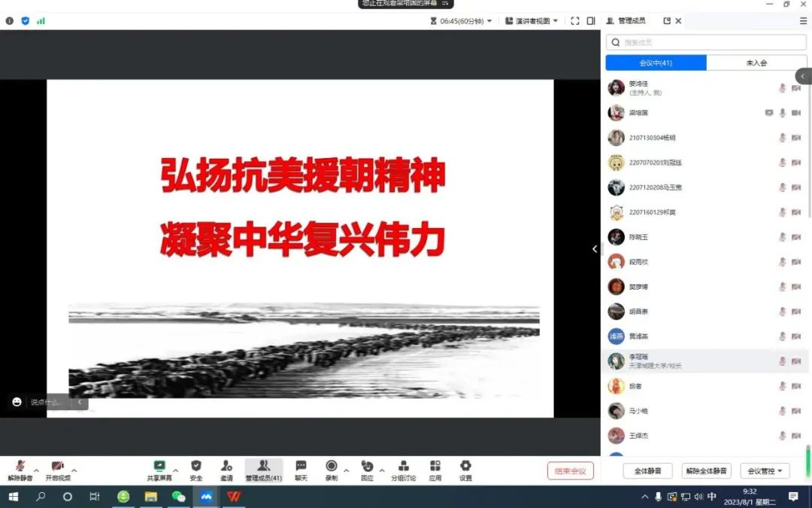Switch to the 未入会 tab

756,63
